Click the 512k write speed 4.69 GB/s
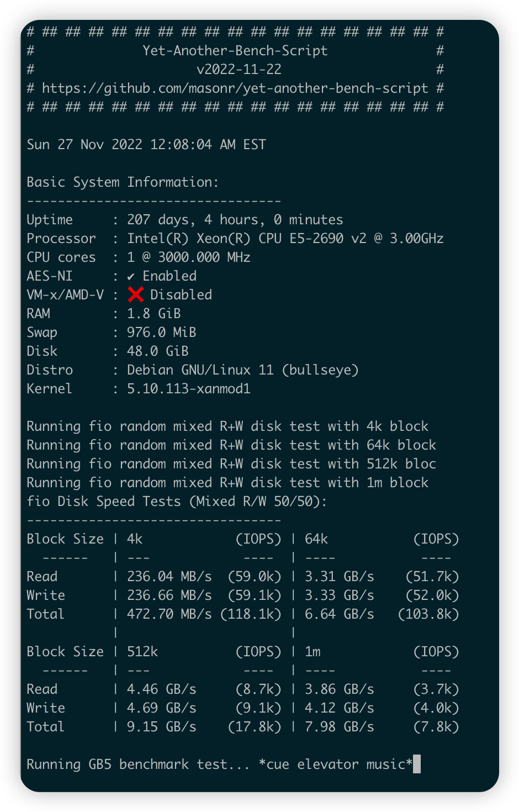The width and height of the screenshot is (519, 812). [x=161, y=708]
